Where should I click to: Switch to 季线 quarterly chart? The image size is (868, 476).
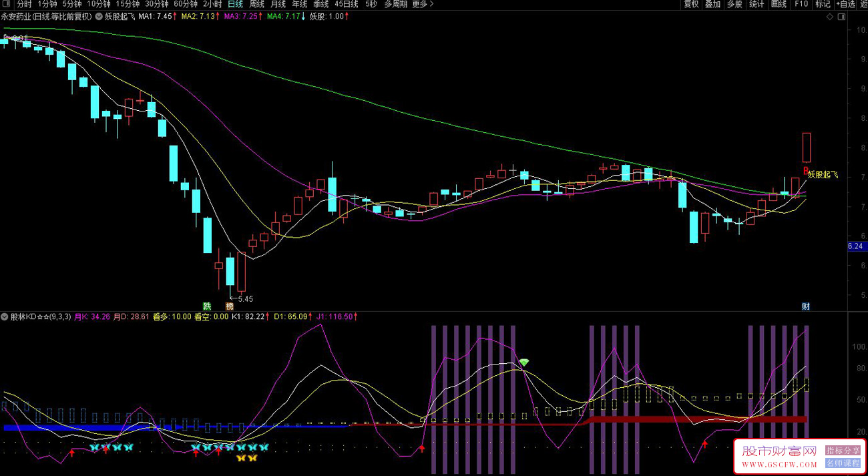320,4
